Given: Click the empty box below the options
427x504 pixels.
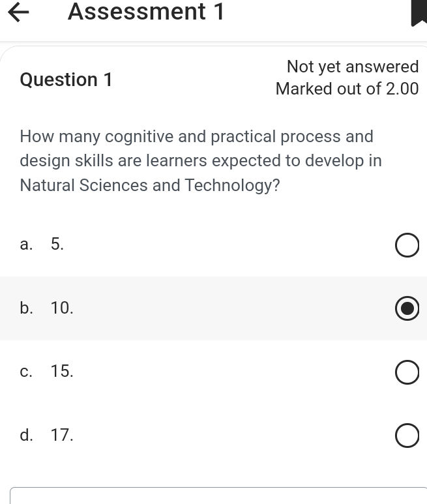Looking at the screenshot, I should 218,496.
